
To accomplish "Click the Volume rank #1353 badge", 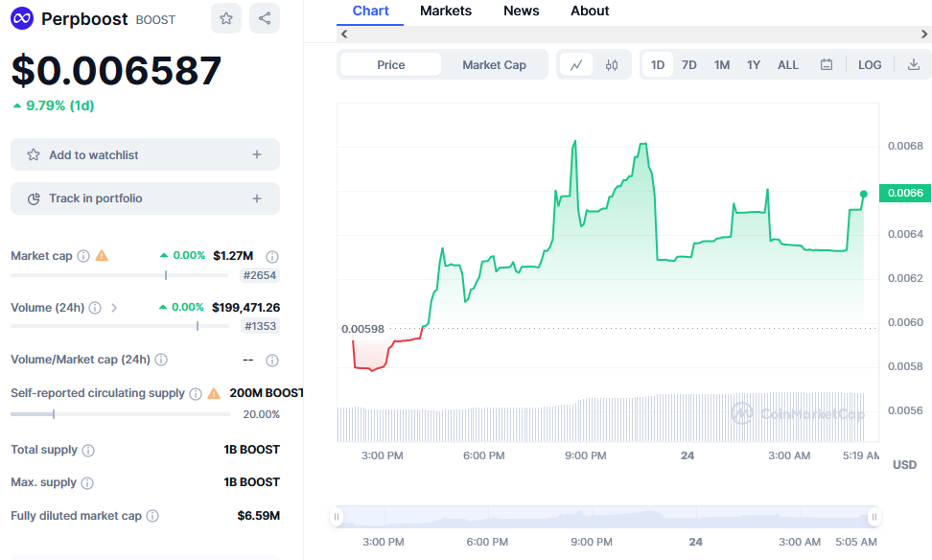I will (x=261, y=326).
